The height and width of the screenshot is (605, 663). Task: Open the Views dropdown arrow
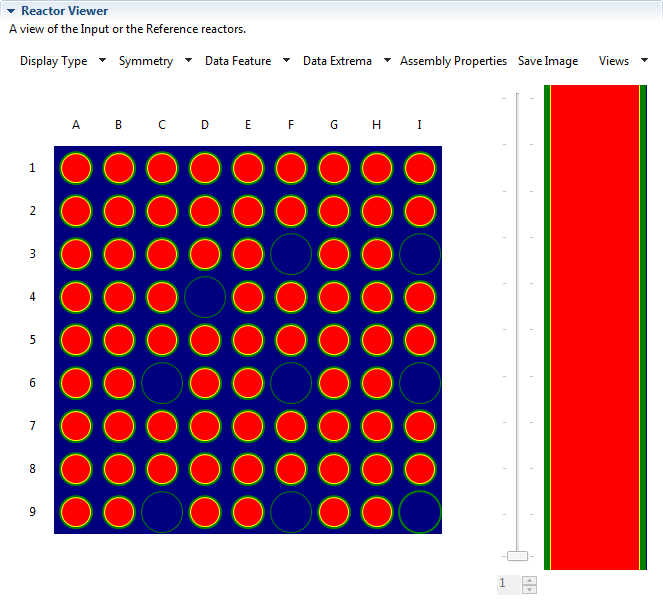[x=644, y=60]
